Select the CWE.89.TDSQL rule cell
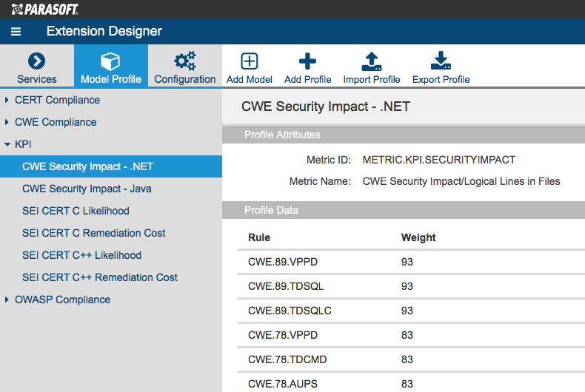Viewport: 585px width, 392px height. pos(286,286)
